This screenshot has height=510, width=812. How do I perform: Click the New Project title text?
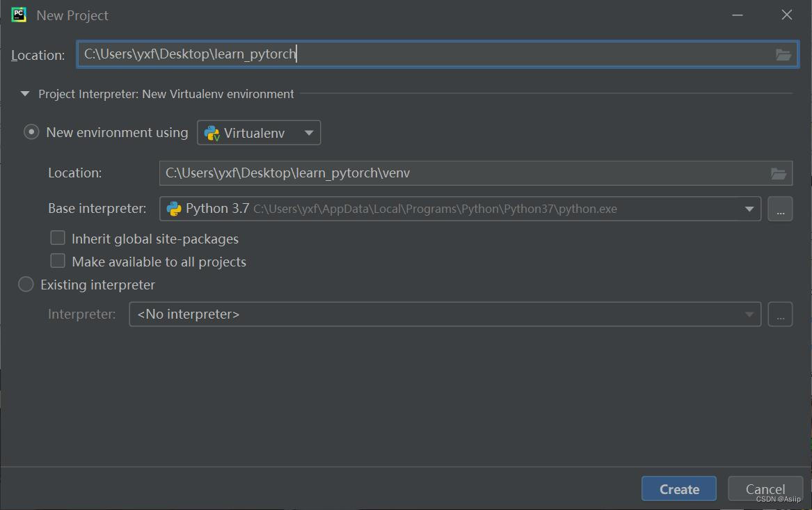pyautogui.click(x=72, y=15)
